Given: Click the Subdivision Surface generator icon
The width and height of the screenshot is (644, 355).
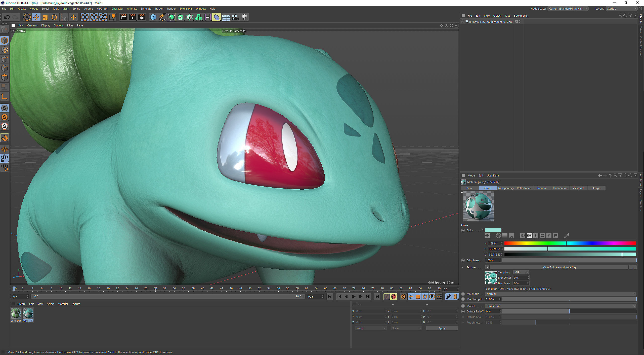Looking at the screenshot, I should point(171,17).
